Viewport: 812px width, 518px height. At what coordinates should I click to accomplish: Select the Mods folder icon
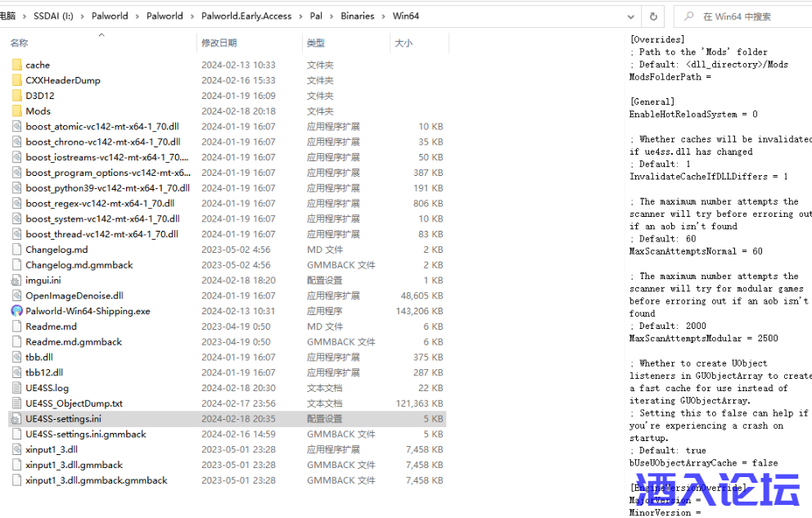point(17,111)
